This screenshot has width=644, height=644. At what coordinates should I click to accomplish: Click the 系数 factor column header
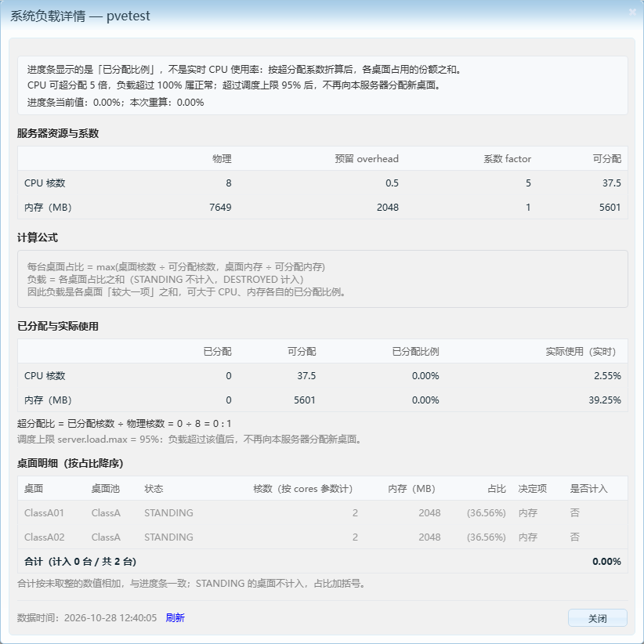(507, 158)
